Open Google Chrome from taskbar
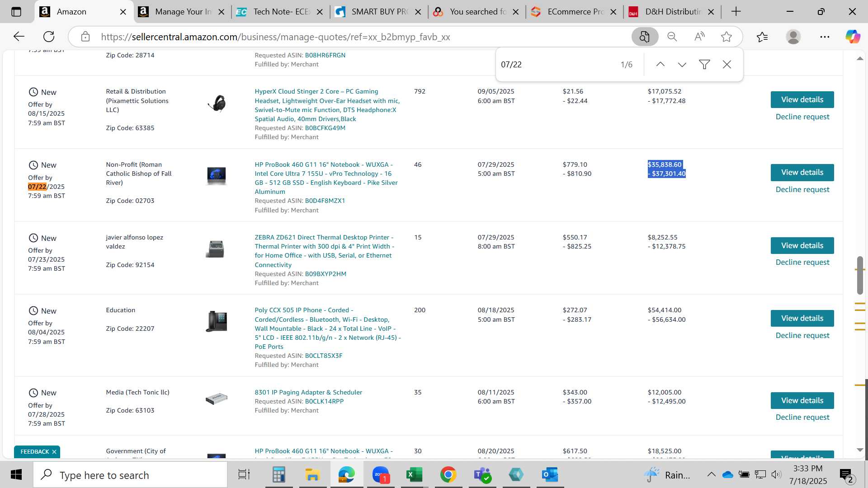The image size is (868, 488). pos(448,475)
